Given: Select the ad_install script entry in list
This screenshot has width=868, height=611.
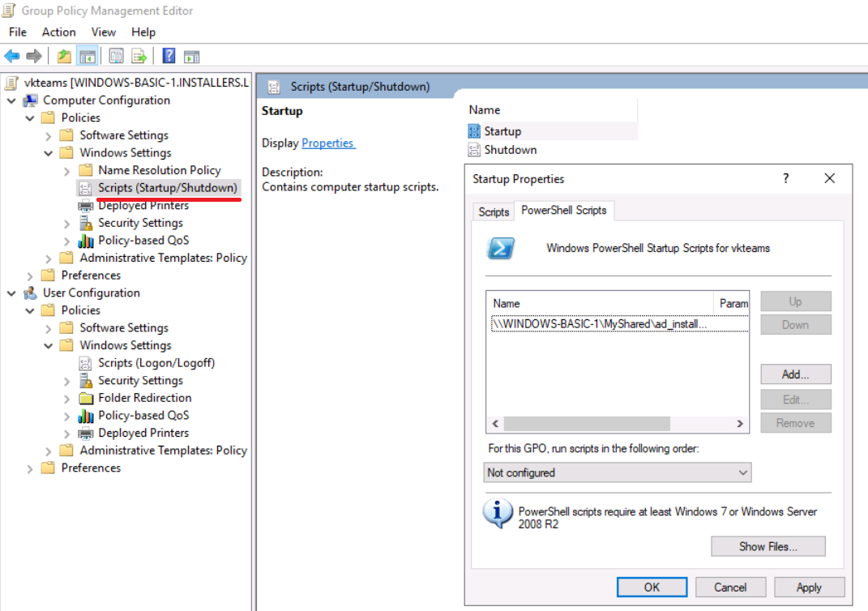Looking at the screenshot, I should (x=600, y=324).
